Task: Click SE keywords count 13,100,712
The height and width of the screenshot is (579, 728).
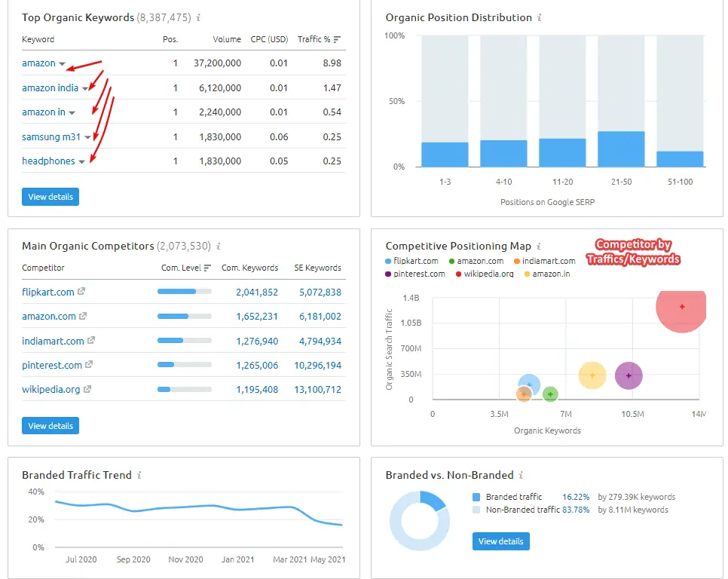Action: tap(317, 390)
